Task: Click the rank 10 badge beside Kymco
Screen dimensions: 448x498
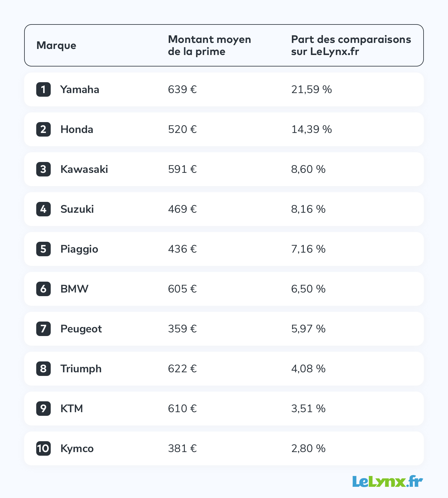Action: point(43,448)
